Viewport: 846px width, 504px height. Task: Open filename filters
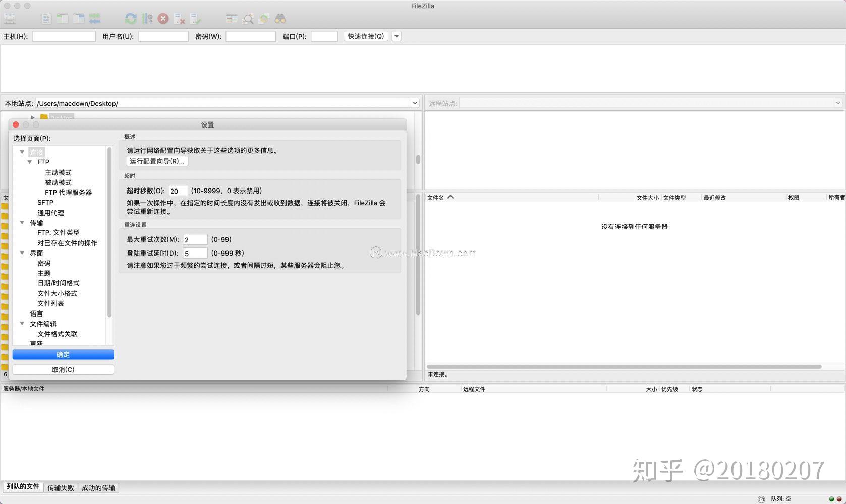pos(248,18)
